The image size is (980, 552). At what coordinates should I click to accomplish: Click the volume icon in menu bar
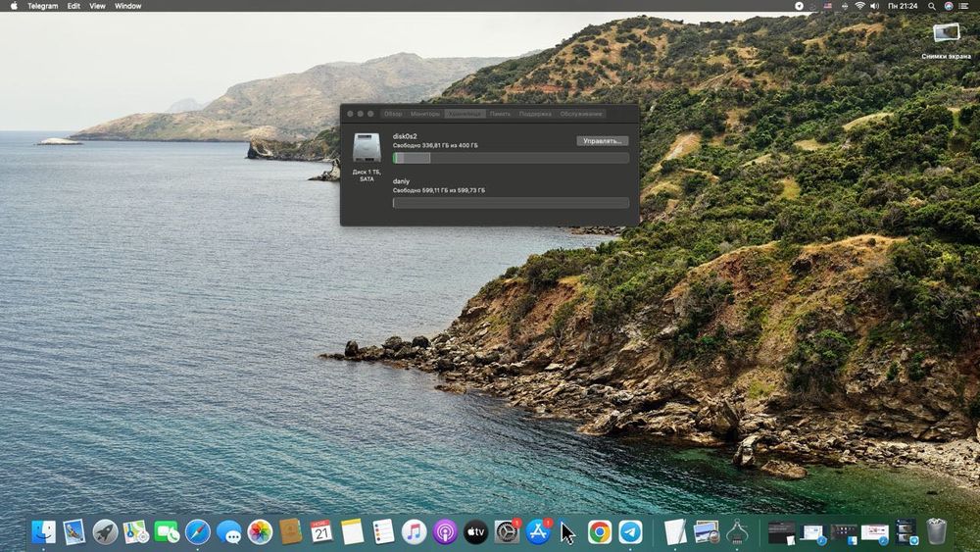click(874, 6)
